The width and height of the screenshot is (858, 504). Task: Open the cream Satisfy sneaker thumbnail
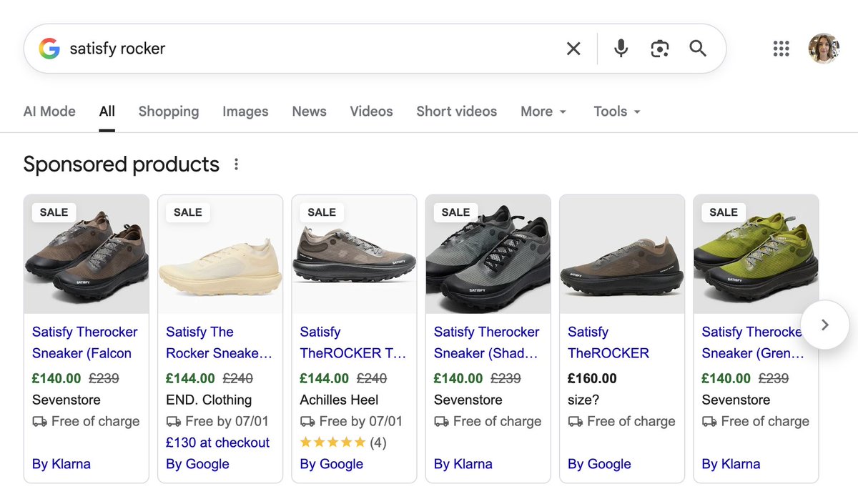(x=220, y=255)
